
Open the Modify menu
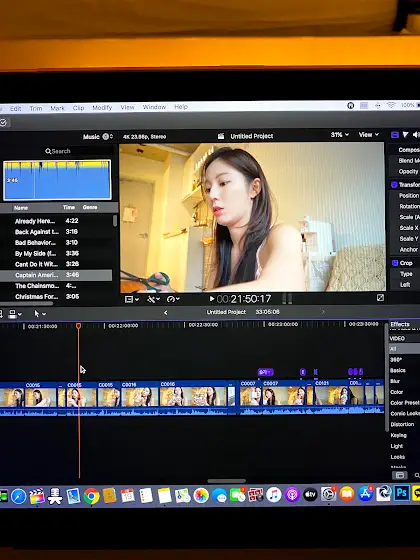[x=102, y=108]
